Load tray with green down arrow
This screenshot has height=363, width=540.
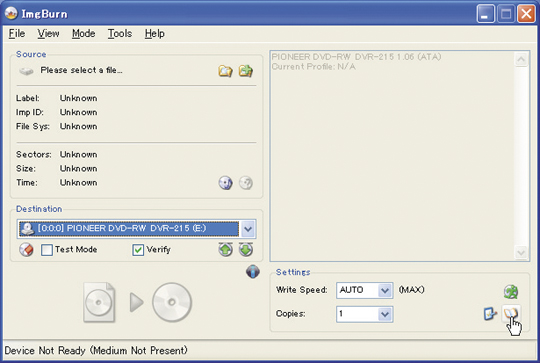(x=246, y=249)
